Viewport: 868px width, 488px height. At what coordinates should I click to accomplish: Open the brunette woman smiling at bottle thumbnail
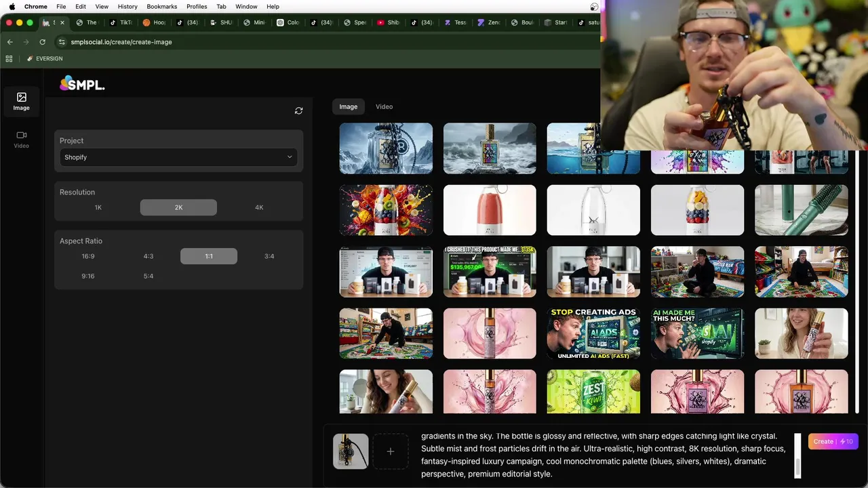coord(386,392)
